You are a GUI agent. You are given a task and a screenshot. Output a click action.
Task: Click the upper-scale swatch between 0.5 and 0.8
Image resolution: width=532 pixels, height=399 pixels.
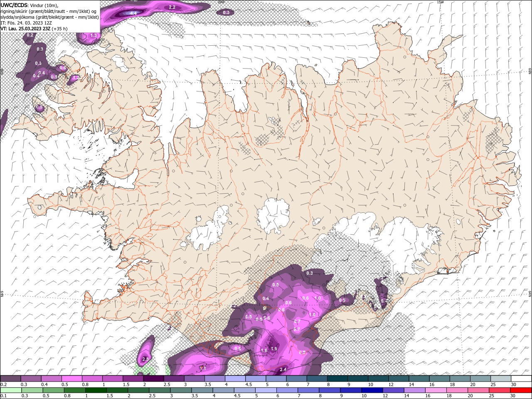tap(72, 379)
